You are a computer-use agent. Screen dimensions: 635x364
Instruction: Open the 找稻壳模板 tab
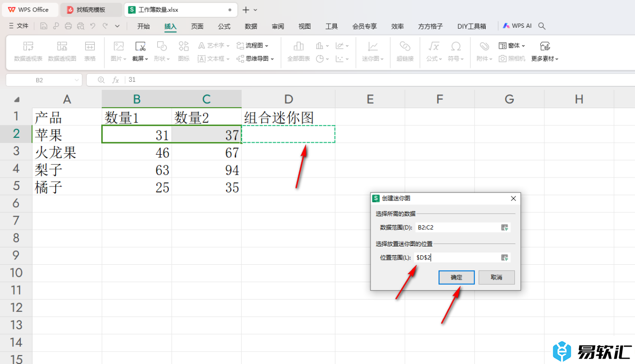click(91, 9)
